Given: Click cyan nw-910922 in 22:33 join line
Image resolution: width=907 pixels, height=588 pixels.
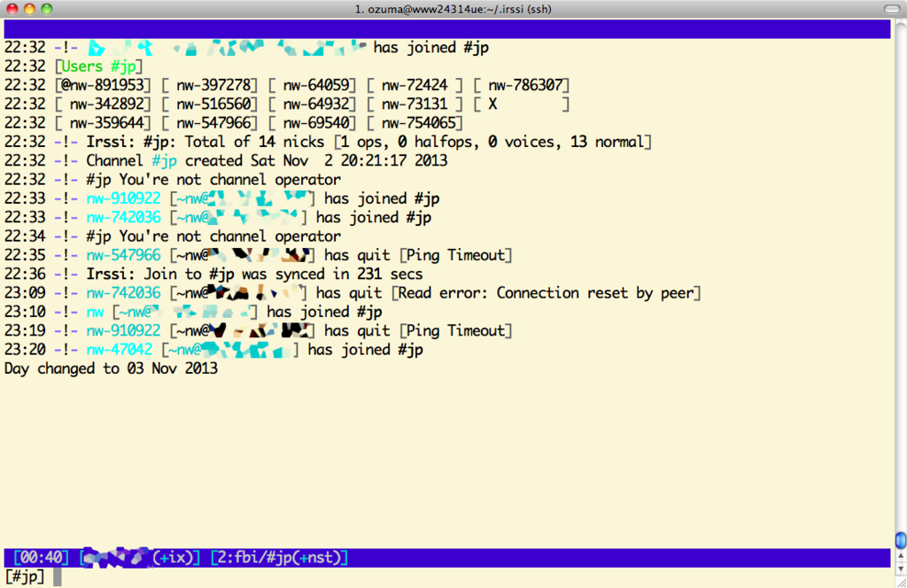Looking at the screenshot, I should tap(123, 198).
